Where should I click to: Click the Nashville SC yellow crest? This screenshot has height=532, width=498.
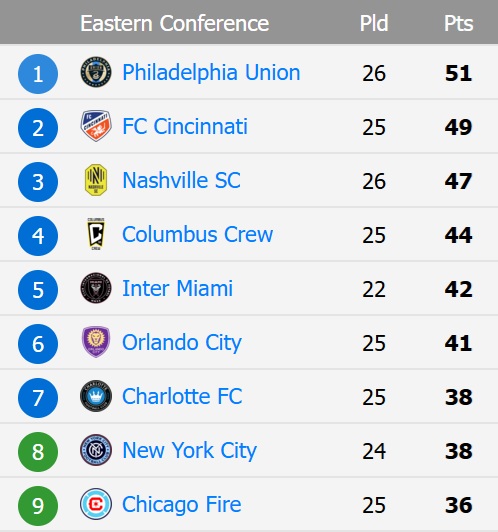pos(96,180)
